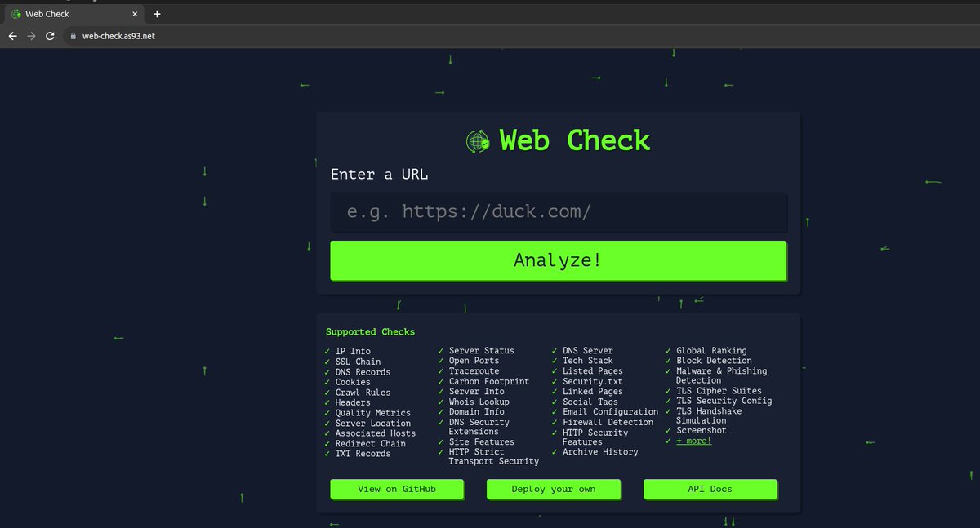Click the TXT Records list item

point(363,454)
